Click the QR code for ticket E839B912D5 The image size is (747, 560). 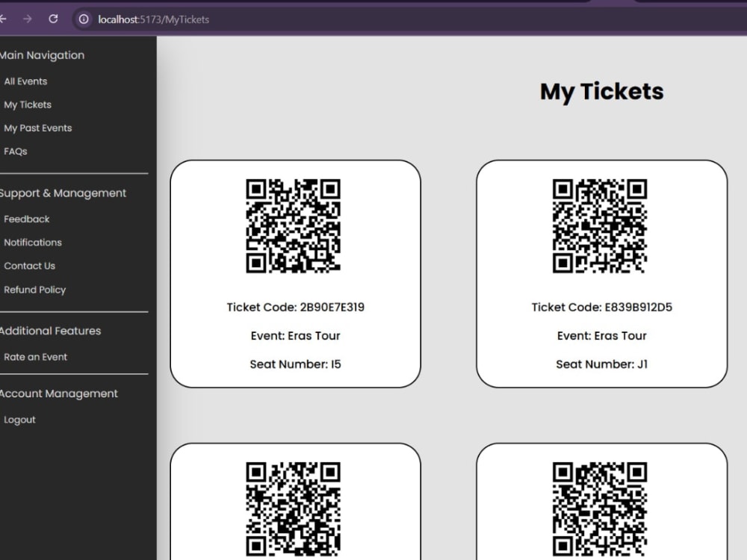[x=600, y=225]
